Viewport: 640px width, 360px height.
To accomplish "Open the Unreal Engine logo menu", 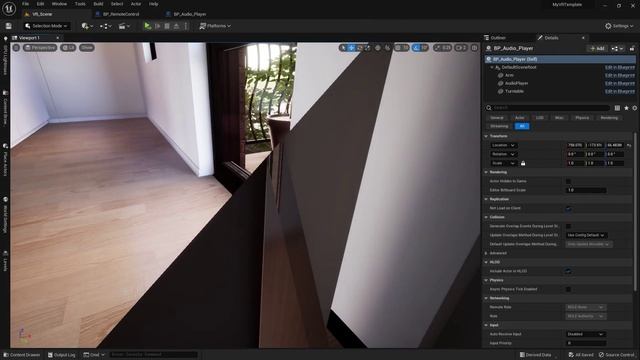I will pyautogui.click(x=9, y=8).
